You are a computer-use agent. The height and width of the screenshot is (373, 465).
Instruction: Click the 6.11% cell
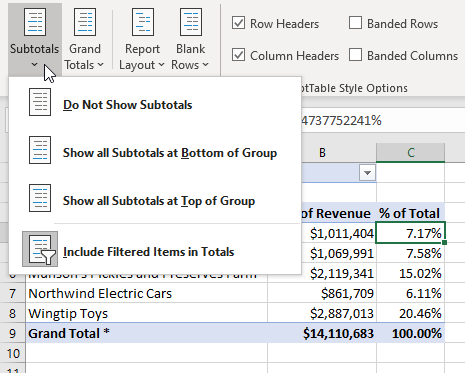click(411, 293)
